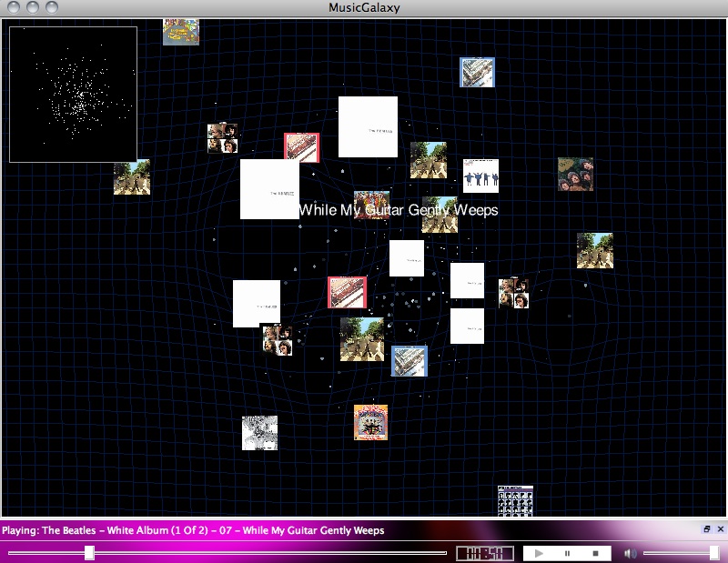Click the track seek slider handle
This screenshot has width=728, height=563.
tap(89, 553)
